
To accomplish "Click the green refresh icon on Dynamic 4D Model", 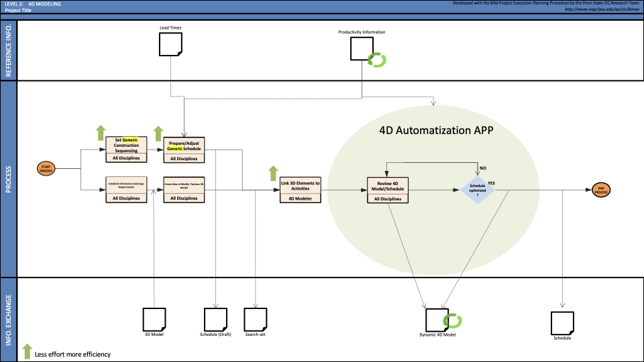I will pos(452,320).
